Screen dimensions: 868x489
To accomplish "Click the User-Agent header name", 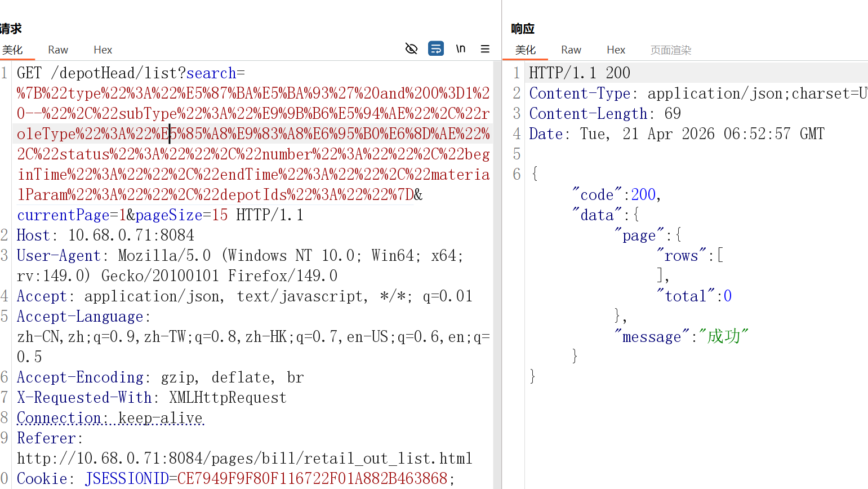I will click(59, 256).
